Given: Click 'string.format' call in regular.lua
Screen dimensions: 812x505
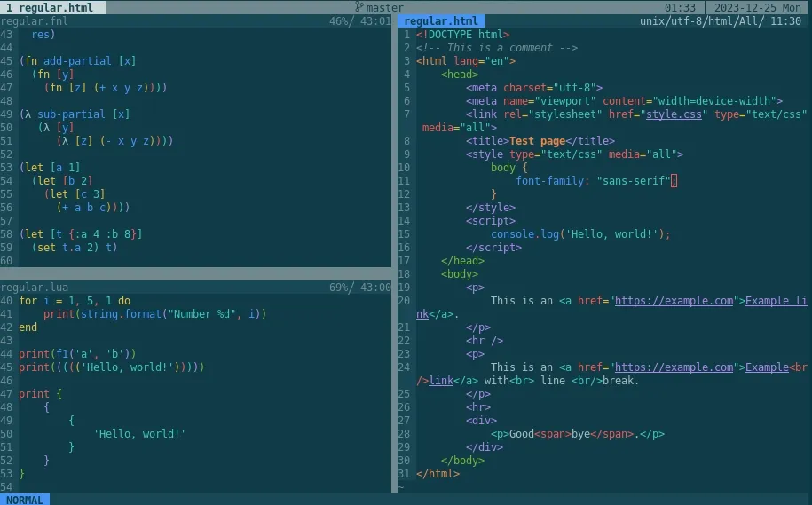Looking at the screenshot, I should coord(121,314).
